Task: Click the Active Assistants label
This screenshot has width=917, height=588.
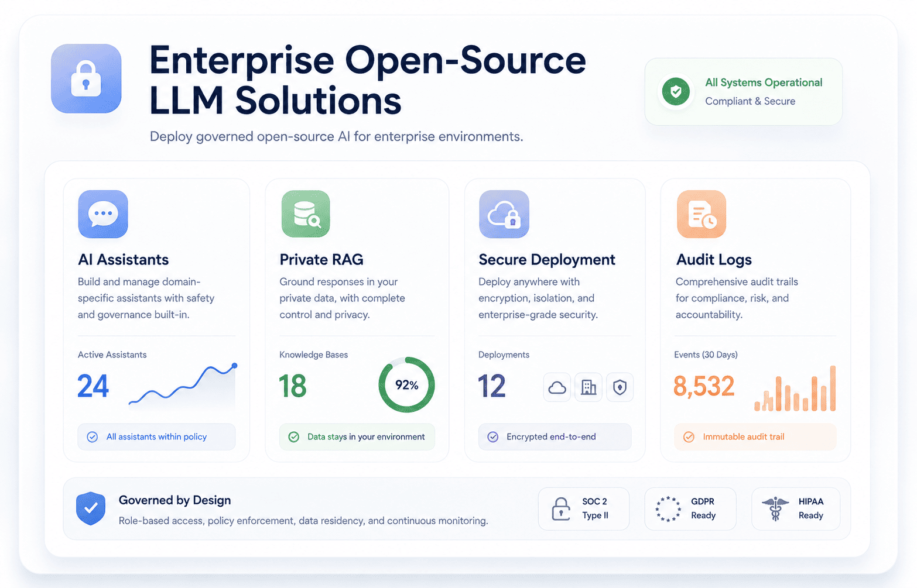Action: [112, 355]
